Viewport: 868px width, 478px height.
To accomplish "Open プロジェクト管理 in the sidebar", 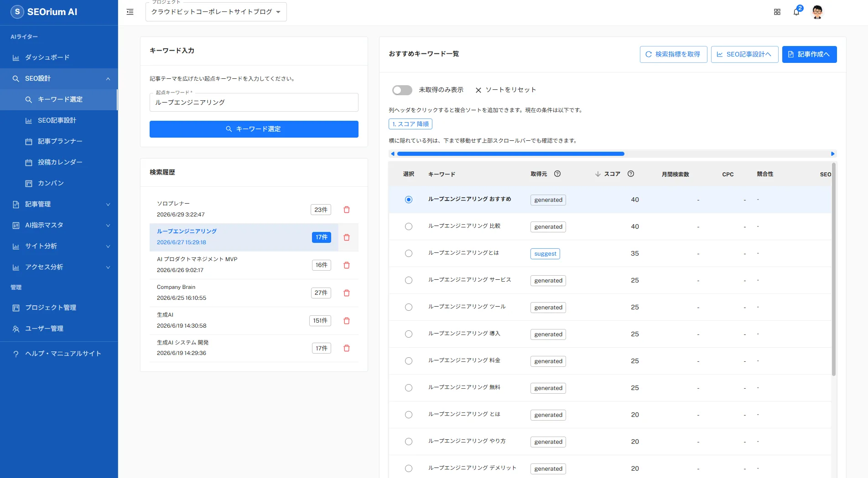I will 59,308.
